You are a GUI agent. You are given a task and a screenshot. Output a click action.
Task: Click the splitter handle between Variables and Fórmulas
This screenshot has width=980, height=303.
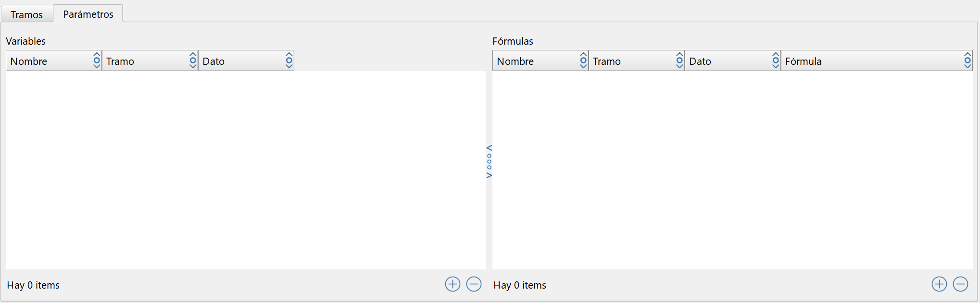coord(489,162)
